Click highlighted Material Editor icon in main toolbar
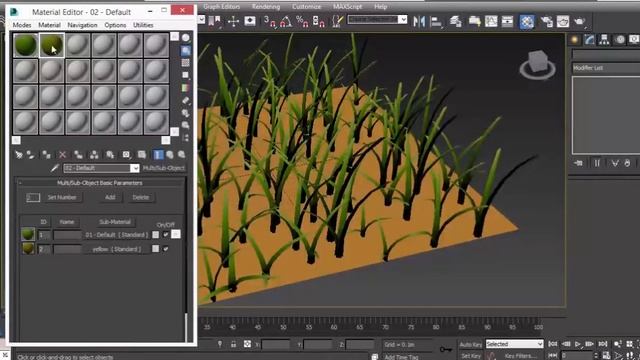Image resolution: width=640 pixels, height=360 pixels. click(527, 21)
